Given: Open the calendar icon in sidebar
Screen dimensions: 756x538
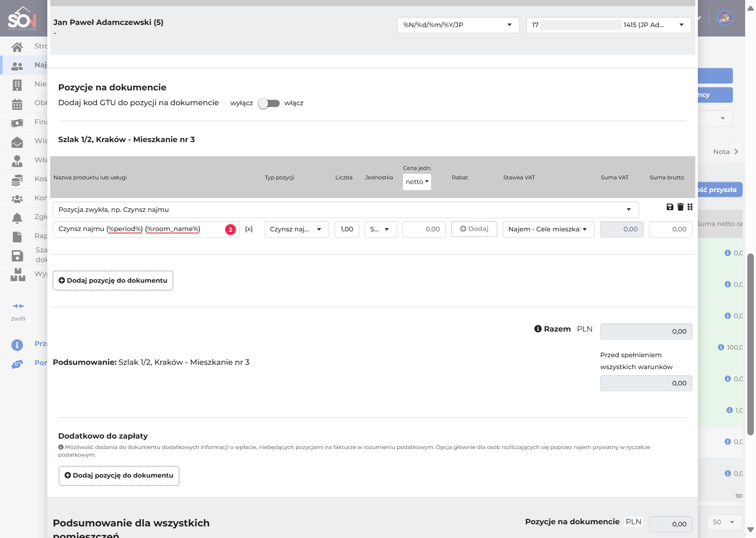Looking at the screenshot, I should [17, 104].
